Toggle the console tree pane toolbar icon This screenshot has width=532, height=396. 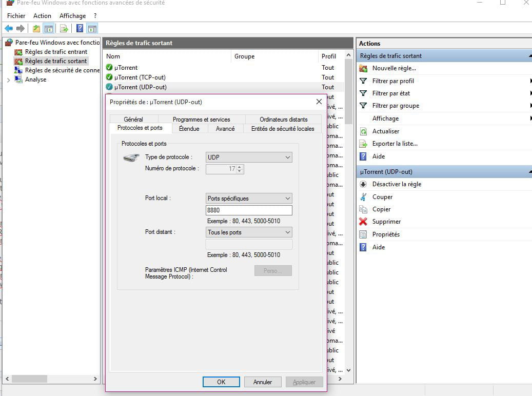click(49, 29)
